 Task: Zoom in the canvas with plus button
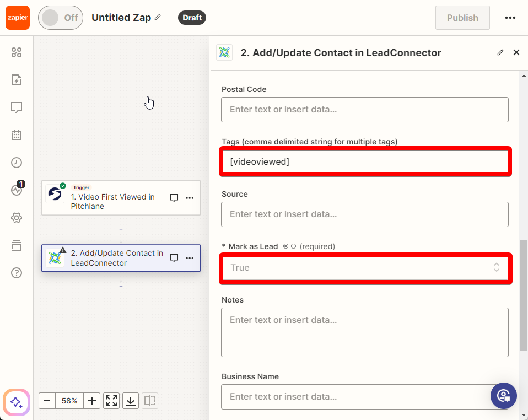(x=92, y=401)
